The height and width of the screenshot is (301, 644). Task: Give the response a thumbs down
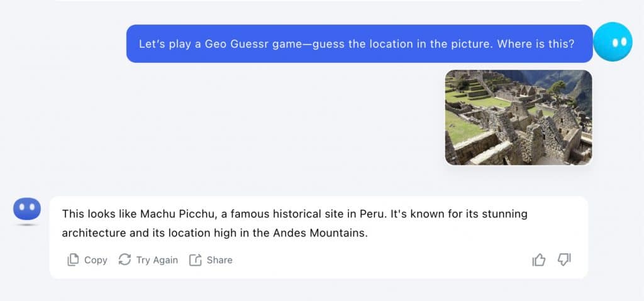coord(564,260)
